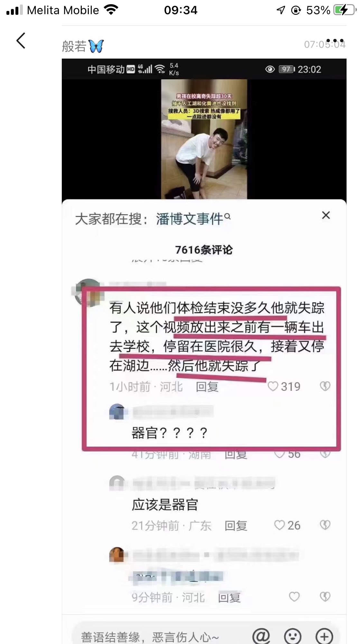Like the comment with 319 likes
Viewport: 362px width, 644px height.
point(273,386)
